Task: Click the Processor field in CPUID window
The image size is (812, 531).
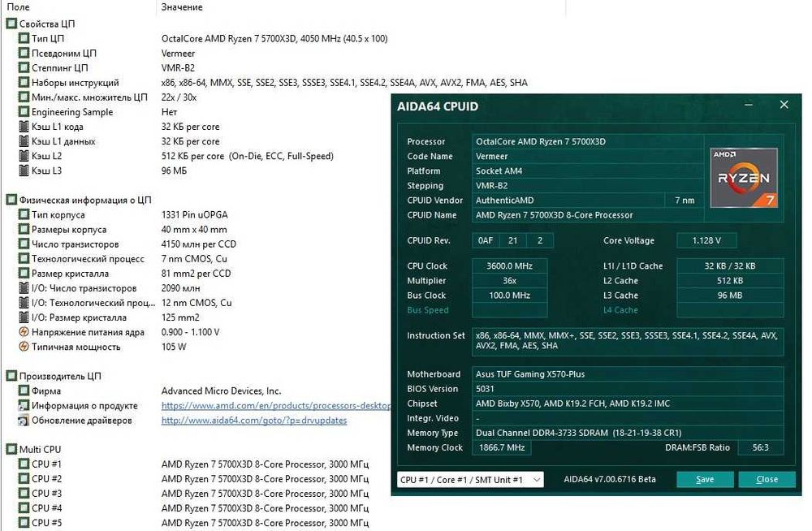Action: coord(587,141)
